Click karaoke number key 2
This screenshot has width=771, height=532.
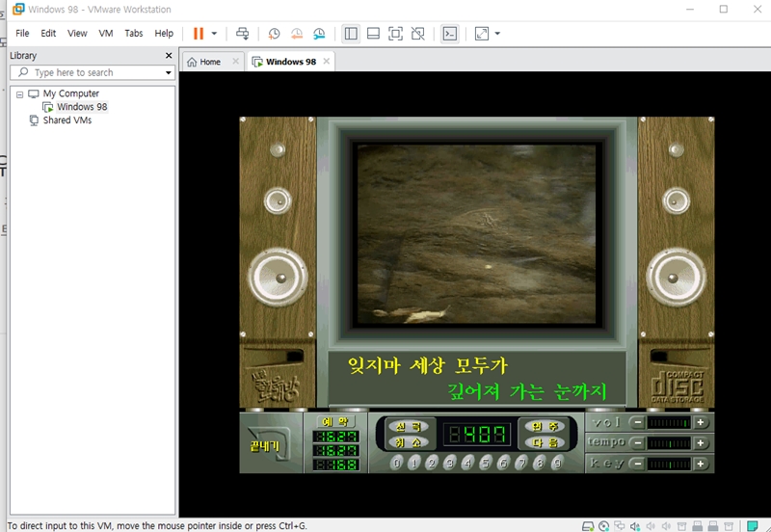pyautogui.click(x=432, y=463)
